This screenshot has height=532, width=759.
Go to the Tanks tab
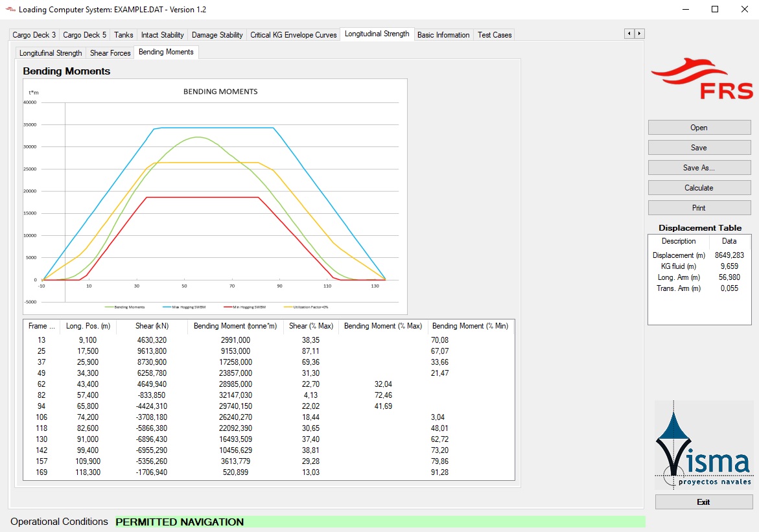[x=123, y=35]
